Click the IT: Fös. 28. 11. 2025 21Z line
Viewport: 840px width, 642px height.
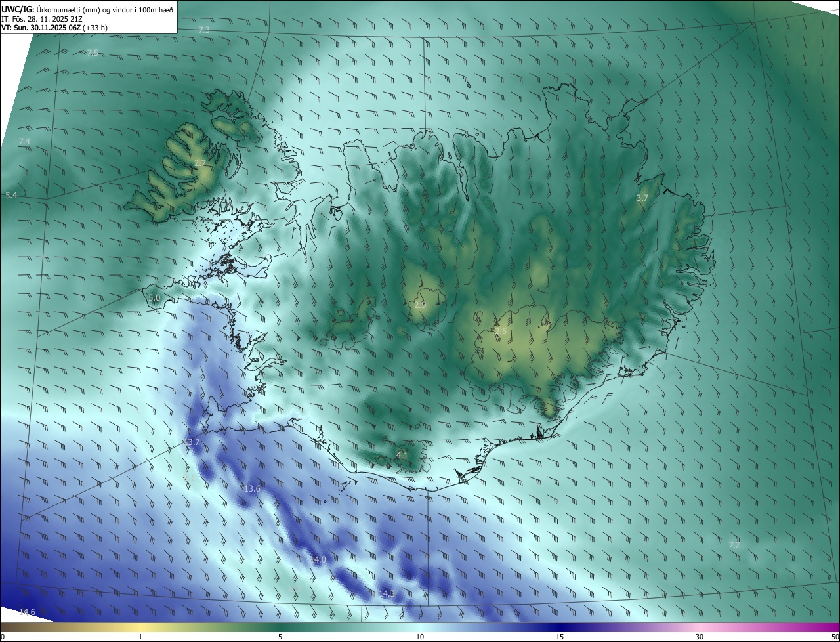41,18
